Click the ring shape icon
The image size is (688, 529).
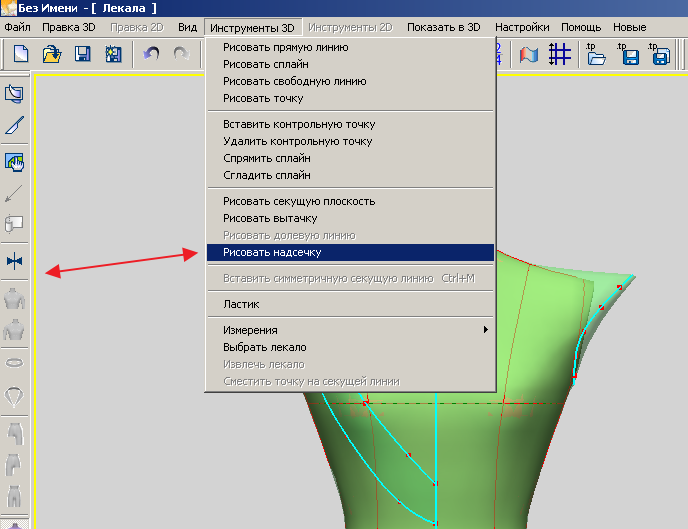click(x=14, y=363)
